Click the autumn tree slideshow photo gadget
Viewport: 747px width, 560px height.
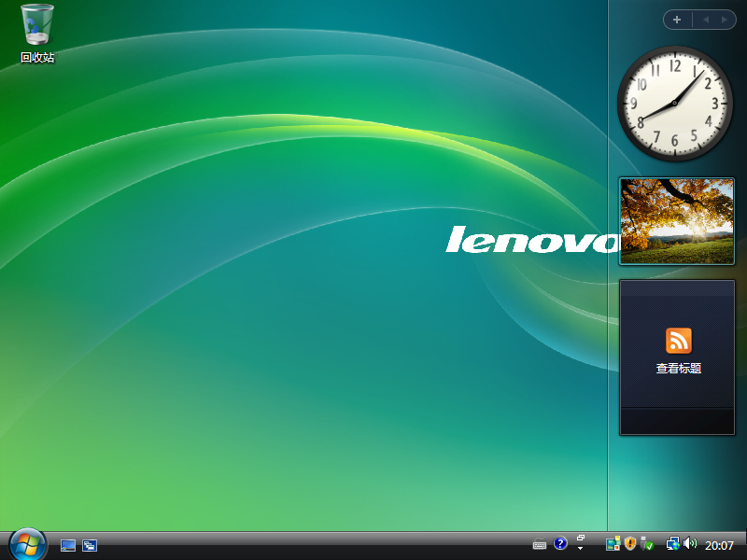(x=677, y=221)
